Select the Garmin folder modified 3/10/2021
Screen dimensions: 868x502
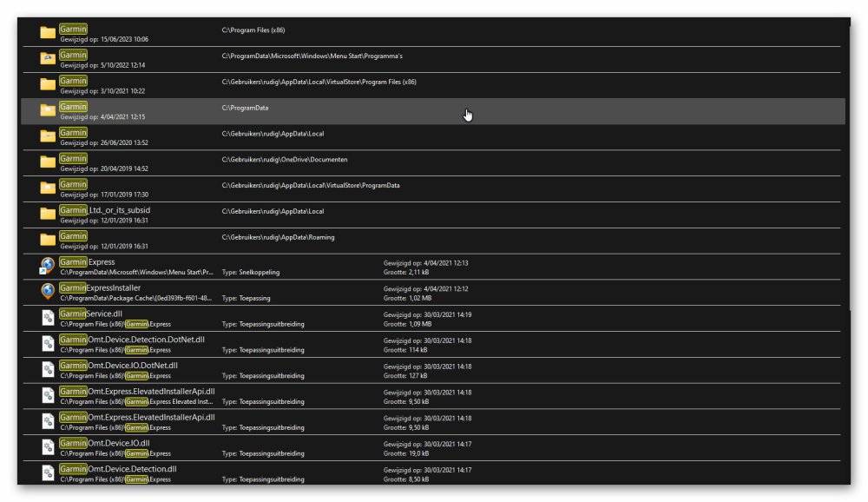click(73, 82)
